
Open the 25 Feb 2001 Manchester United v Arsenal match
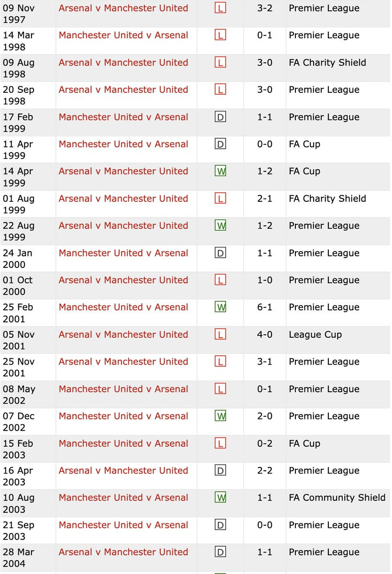click(123, 308)
